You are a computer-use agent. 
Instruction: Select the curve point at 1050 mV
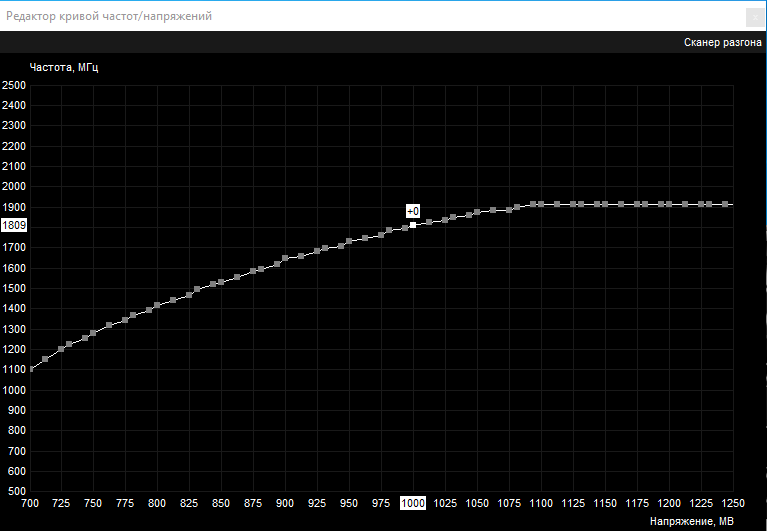[477, 212]
